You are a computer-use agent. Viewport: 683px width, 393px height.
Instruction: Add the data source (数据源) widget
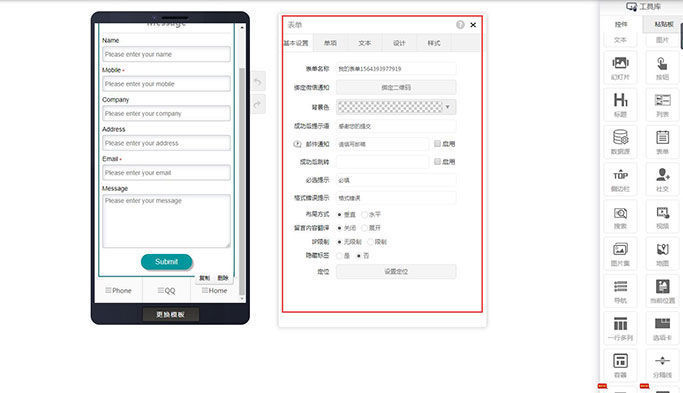click(x=620, y=142)
